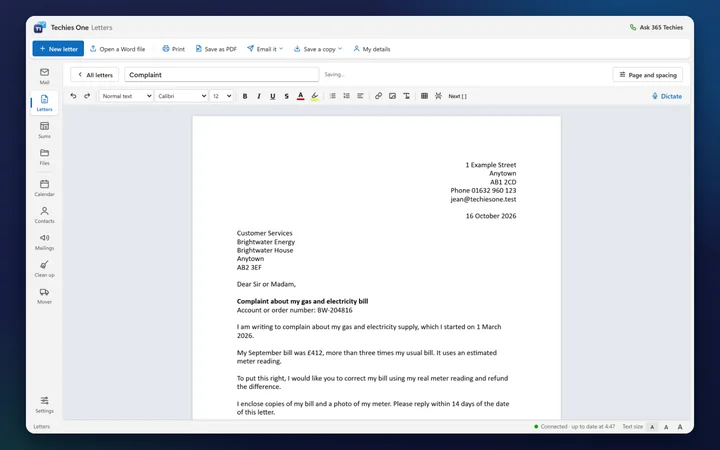Apply the yellow highlight color
This screenshot has height=450, width=720.
315,96
